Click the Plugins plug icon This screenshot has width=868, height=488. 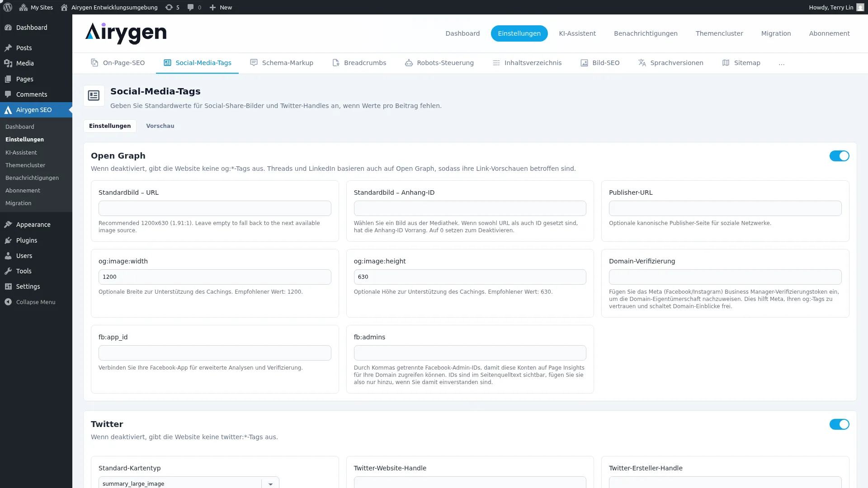click(x=8, y=240)
